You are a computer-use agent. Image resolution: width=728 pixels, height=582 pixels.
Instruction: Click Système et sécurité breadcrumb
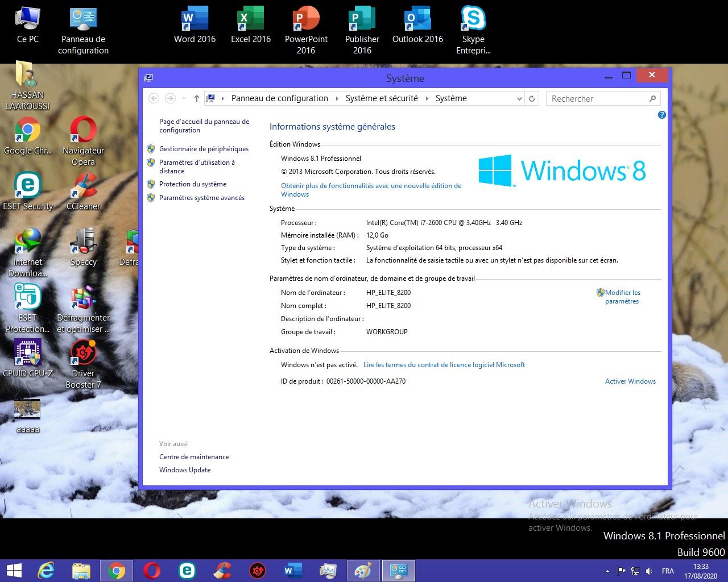382,98
